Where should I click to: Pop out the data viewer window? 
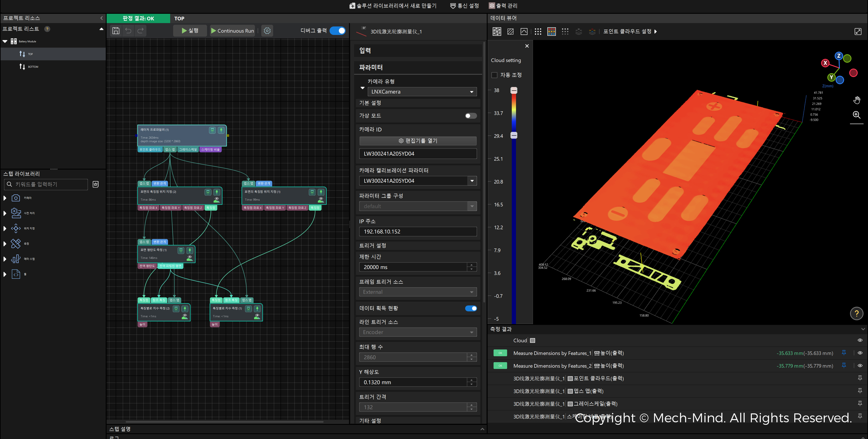point(858,31)
